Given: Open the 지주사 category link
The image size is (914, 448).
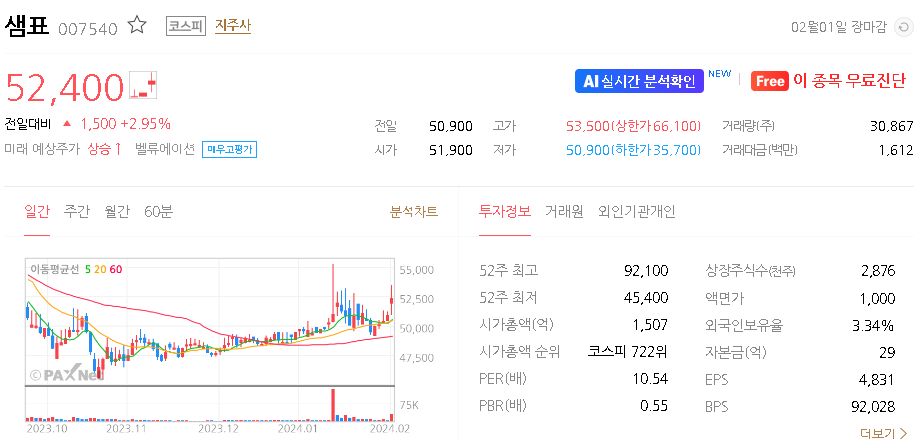Looking at the screenshot, I should point(233,26).
